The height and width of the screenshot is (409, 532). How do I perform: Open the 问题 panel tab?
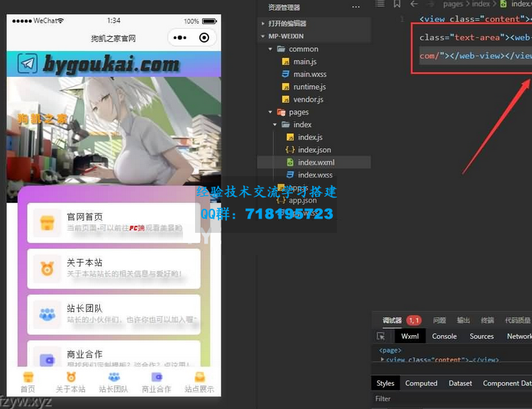(x=439, y=320)
